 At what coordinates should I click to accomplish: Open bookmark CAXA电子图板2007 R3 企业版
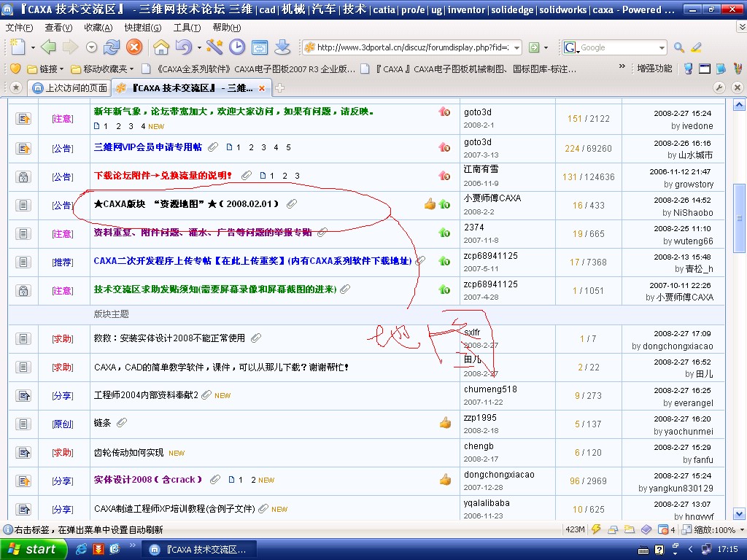[249, 69]
